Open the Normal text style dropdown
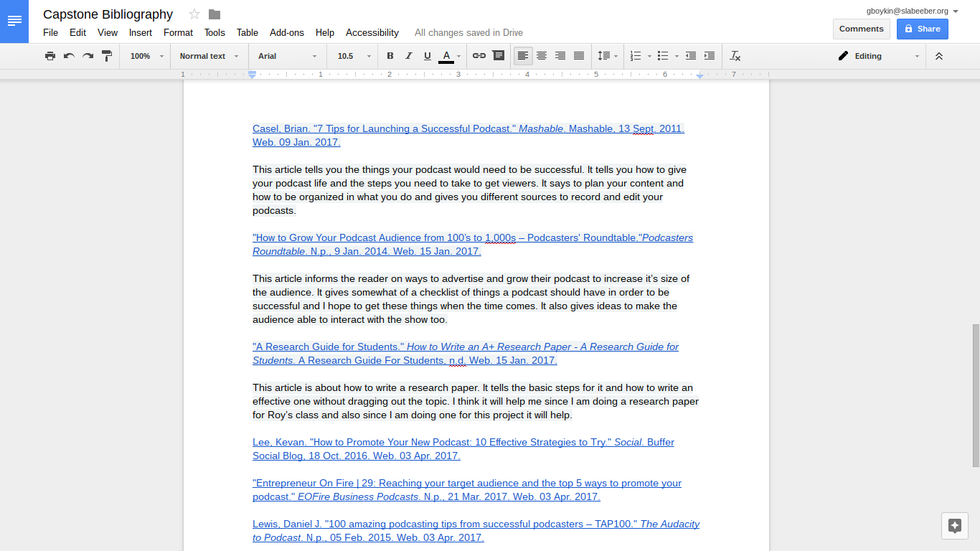This screenshot has height=551, width=980. click(209, 56)
